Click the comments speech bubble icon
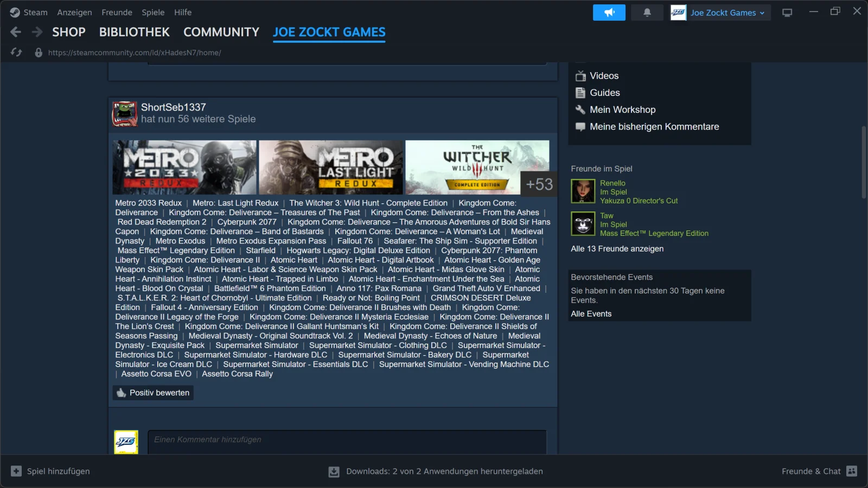This screenshot has width=868, height=488. pyautogui.click(x=580, y=127)
